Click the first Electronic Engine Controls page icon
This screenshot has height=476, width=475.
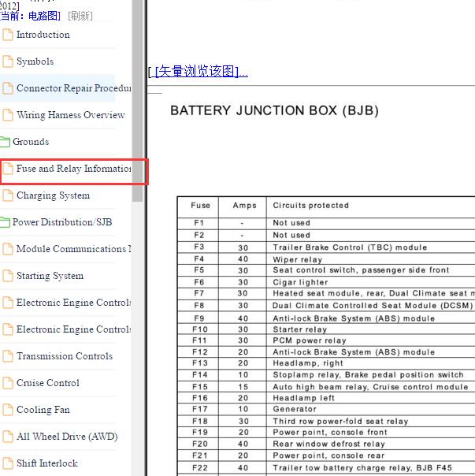8,303
